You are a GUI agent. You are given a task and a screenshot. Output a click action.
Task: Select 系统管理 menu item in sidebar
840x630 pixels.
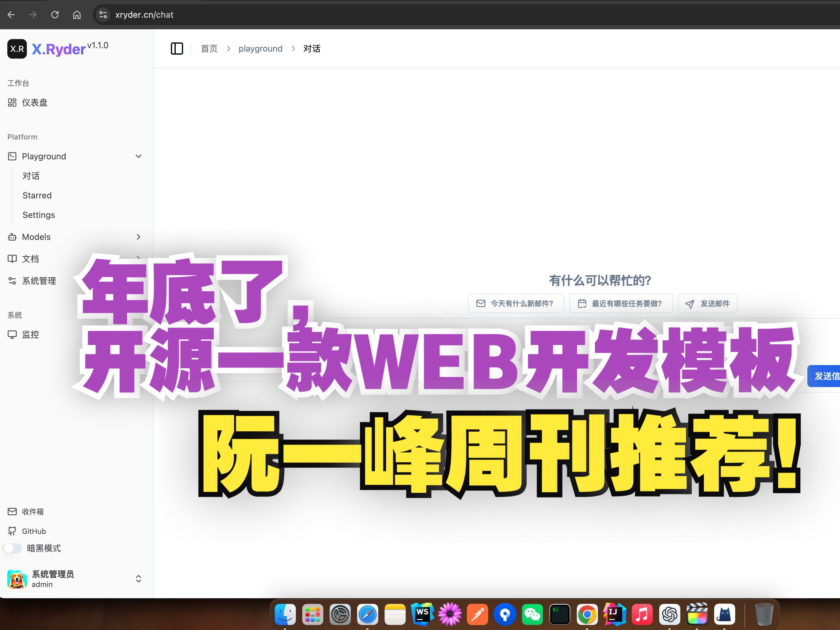(40, 281)
